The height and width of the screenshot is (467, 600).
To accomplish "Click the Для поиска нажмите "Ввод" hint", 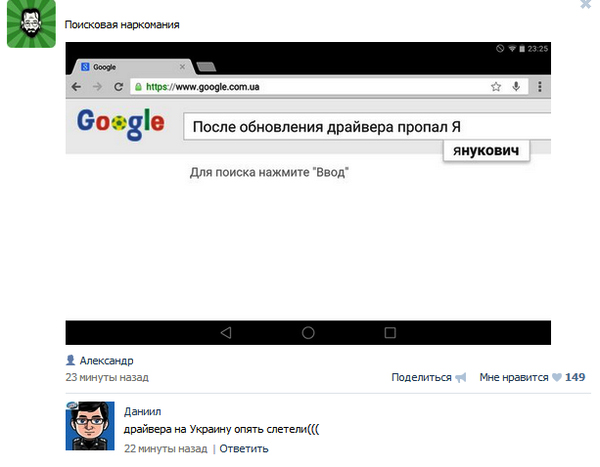I will point(269,173).
